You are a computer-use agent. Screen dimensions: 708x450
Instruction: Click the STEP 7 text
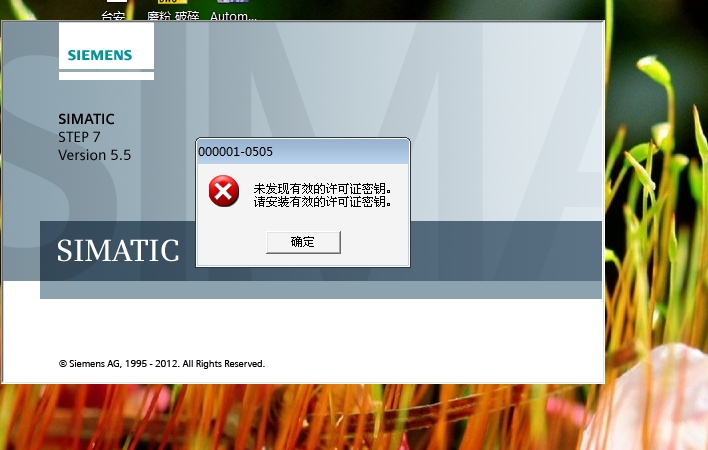point(79,137)
